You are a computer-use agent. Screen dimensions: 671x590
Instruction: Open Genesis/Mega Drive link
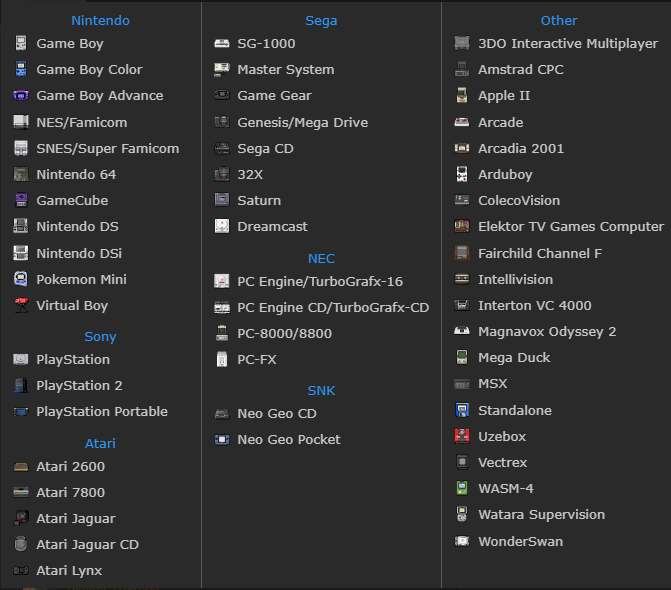coord(303,123)
